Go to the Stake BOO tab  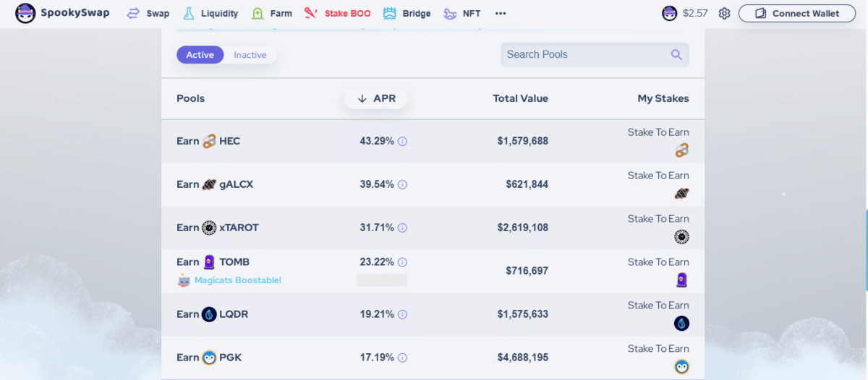pyautogui.click(x=337, y=14)
